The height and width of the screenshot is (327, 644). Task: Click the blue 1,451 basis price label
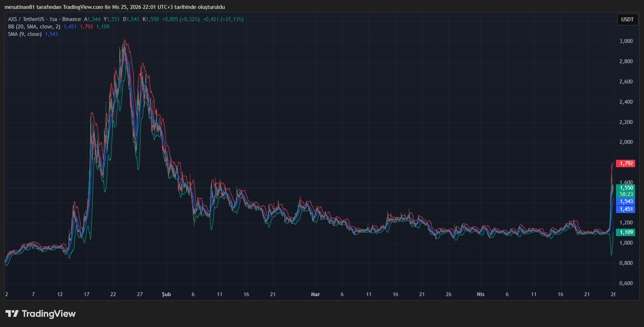pyautogui.click(x=626, y=209)
